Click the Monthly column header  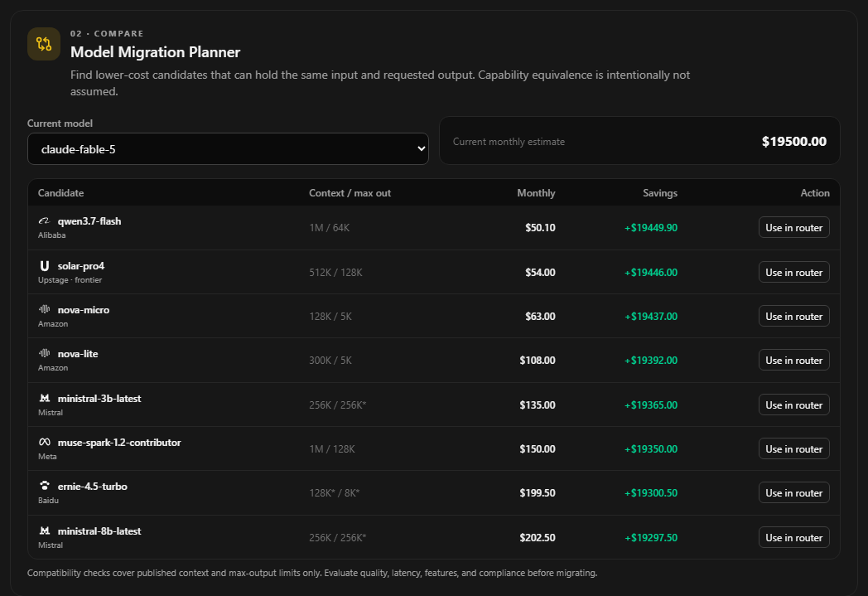tap(536, 193)
